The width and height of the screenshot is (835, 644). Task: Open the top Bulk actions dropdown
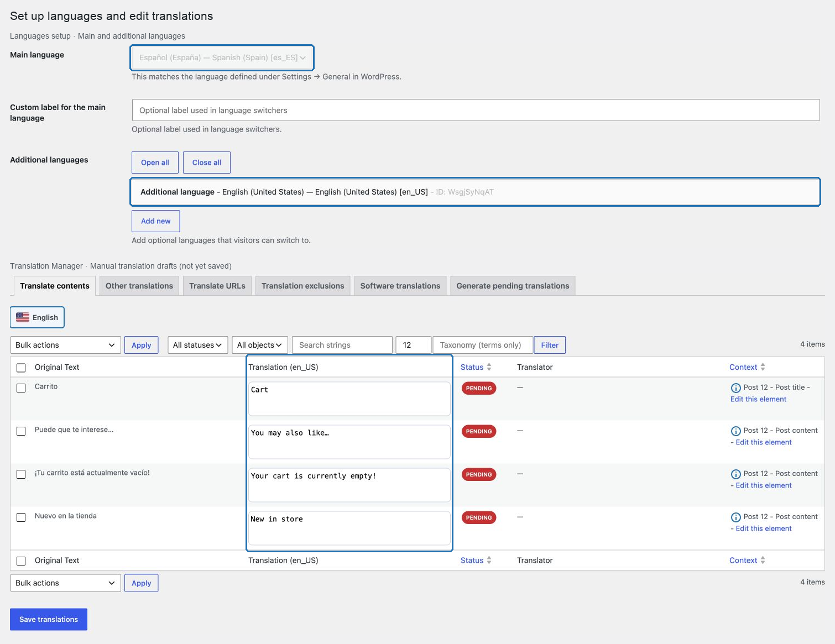(x=65, y=345)
